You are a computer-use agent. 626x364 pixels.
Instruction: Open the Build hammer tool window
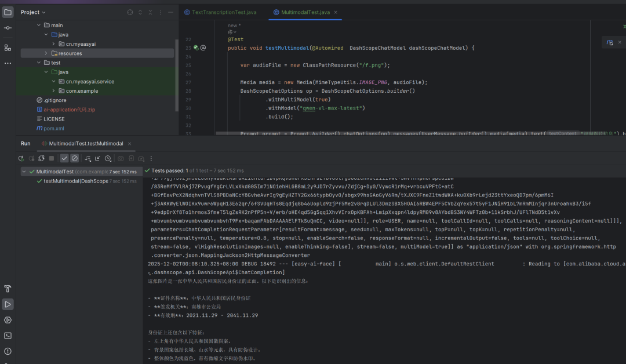pyautogui.click(x=8, y=289)
